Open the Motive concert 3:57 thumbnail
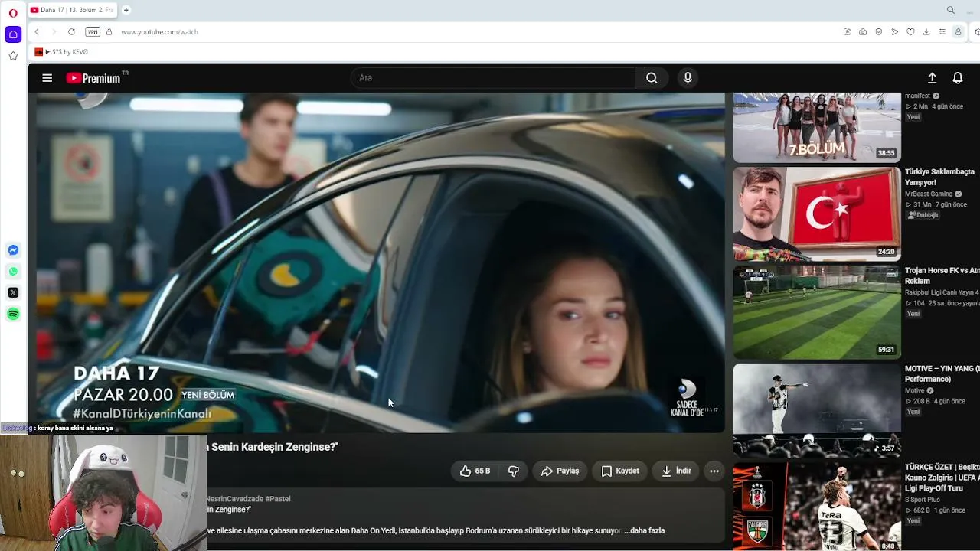This screenshot has width=980, height=551. [x=817, y=410]
